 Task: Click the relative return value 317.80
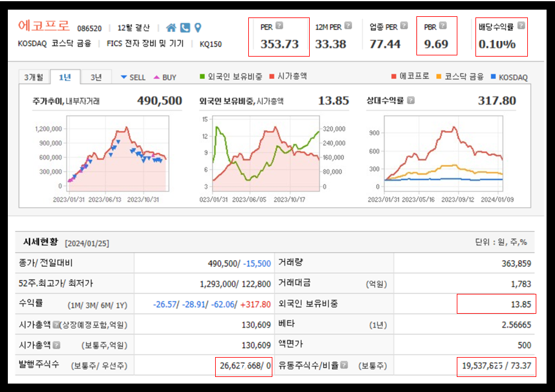pos(497,101)
